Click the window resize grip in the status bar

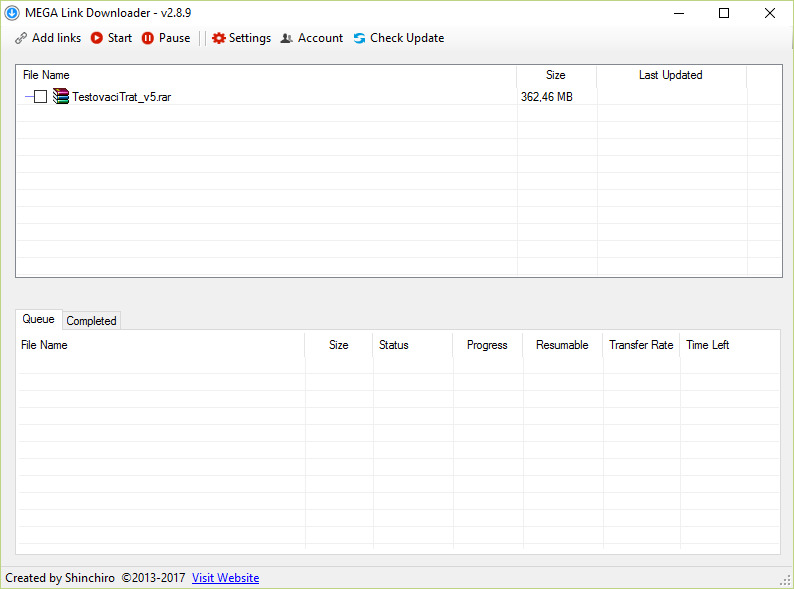pyautogui.click(x=786, y=580)
